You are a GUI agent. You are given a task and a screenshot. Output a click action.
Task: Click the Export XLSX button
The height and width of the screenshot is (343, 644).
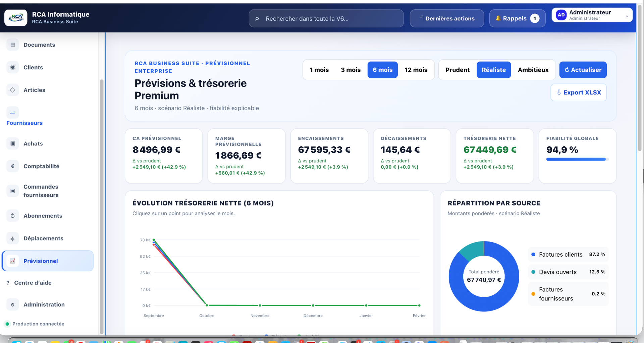(579, 92)
